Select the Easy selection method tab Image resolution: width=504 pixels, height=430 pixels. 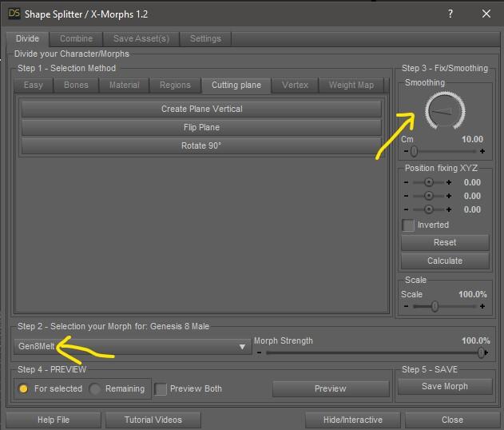[x=34, y=86]
